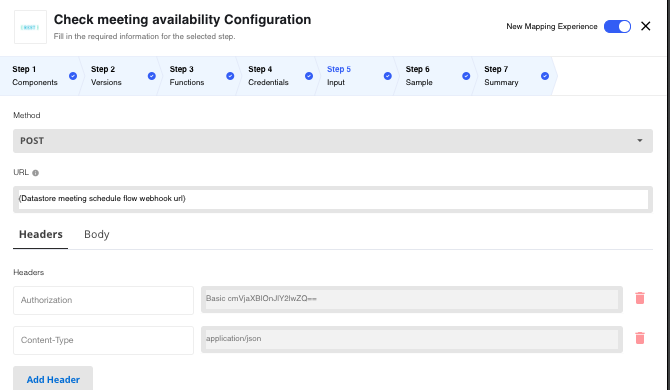Click the 'New Mapping Experience' label

coord(552,26)
